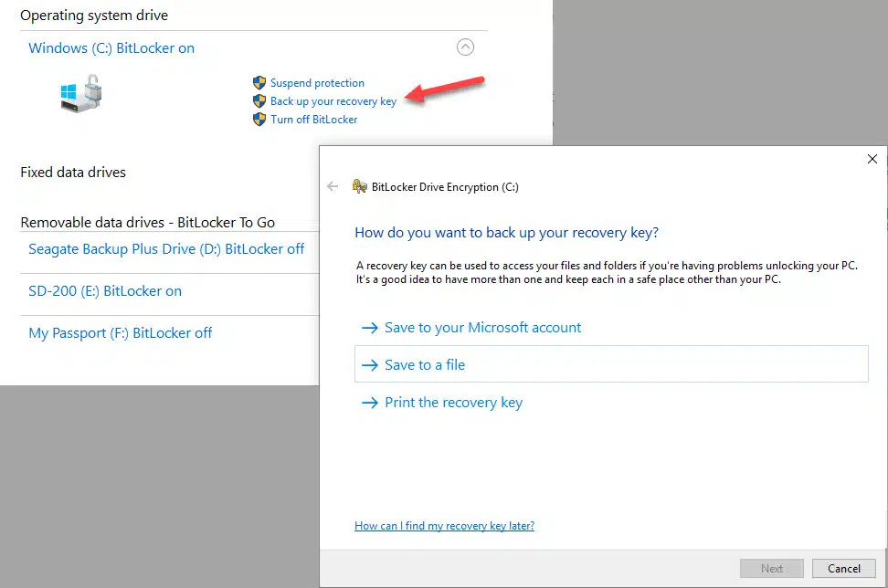888x588 pixels.
Task: Click the greyed-out Next button
Action: click(x=771, y=568)
